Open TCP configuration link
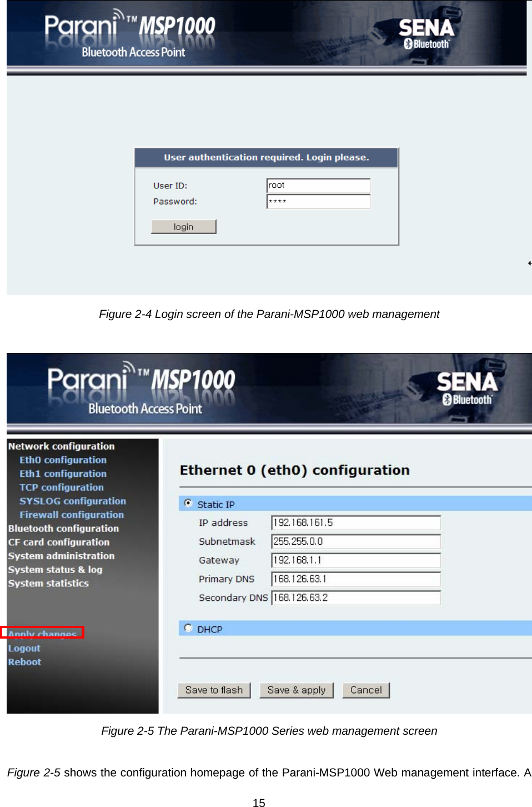Viewport: 532px width, 807px height. click(x=61, y=487)
